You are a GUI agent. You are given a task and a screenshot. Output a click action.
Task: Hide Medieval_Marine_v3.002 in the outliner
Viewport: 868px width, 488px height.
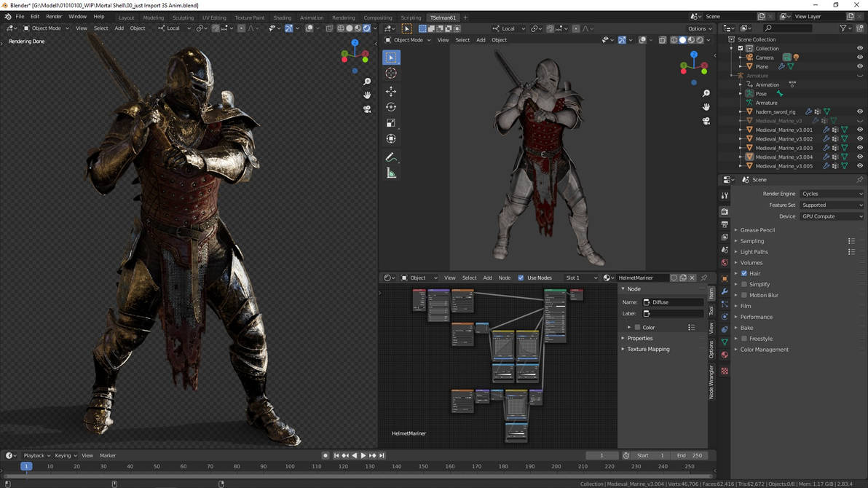[x=860, y=138]
